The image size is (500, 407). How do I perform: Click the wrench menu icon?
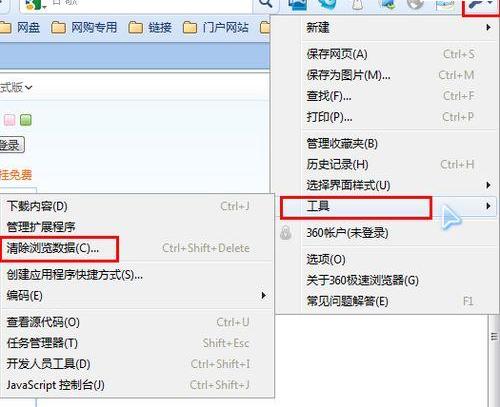coord(479,4)
